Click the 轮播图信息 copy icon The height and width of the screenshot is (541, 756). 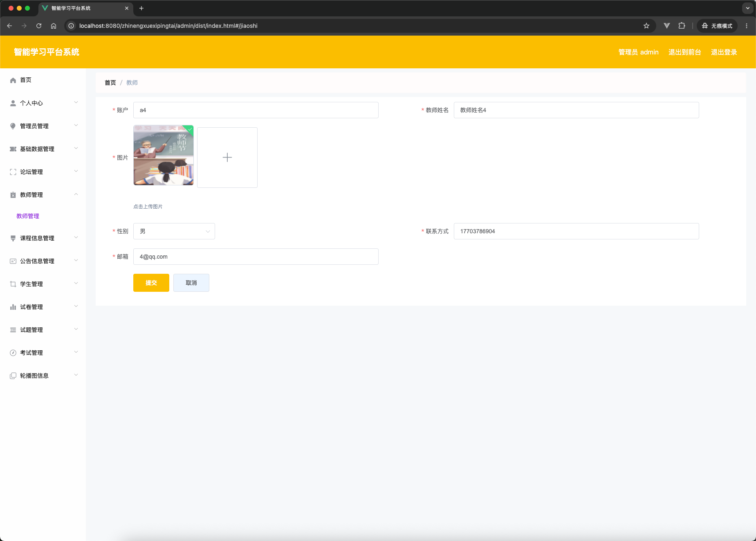[x=13, y=376]
